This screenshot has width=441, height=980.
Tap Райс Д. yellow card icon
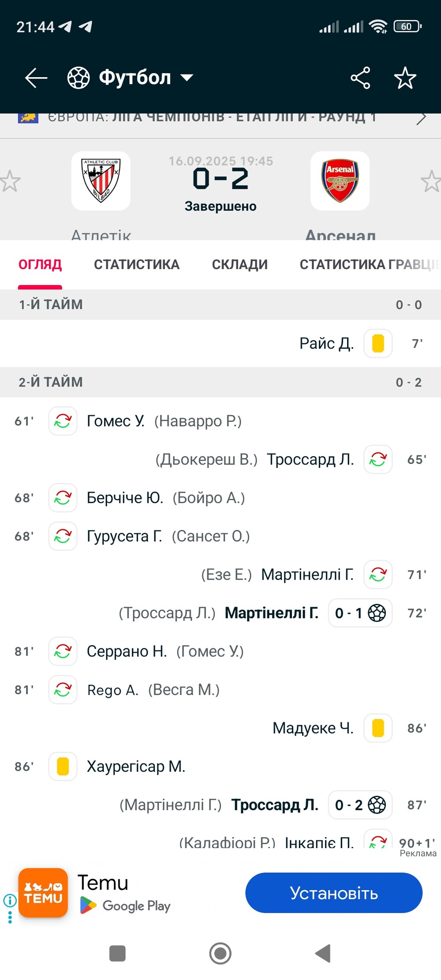(378, 343)
